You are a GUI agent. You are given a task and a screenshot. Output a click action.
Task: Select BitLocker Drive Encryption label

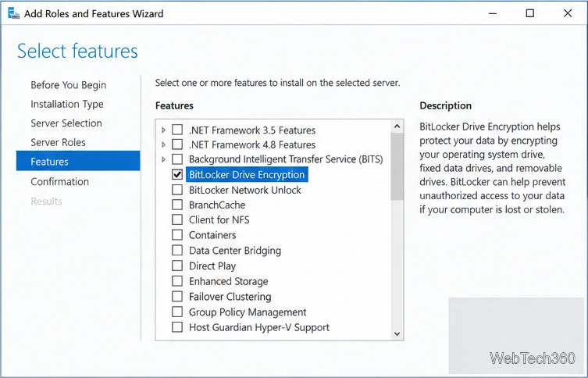click(x=247, y=175)
